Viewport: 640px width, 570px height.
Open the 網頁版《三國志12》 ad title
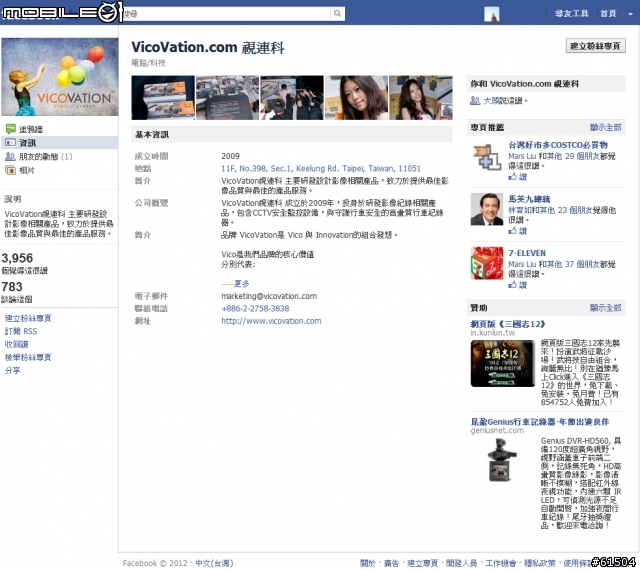click(508, 324)
